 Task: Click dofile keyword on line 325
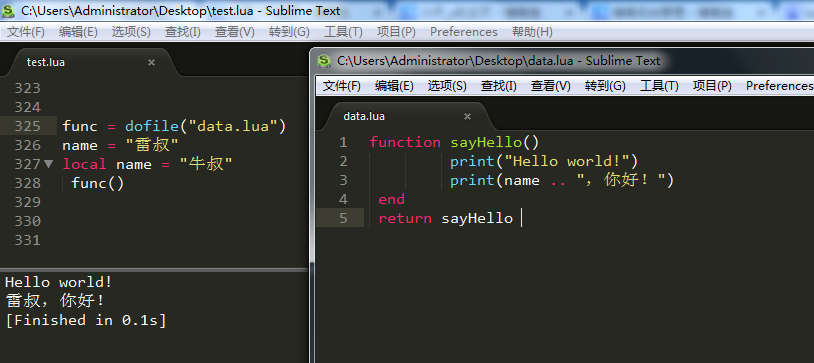(x=152, y=126)
